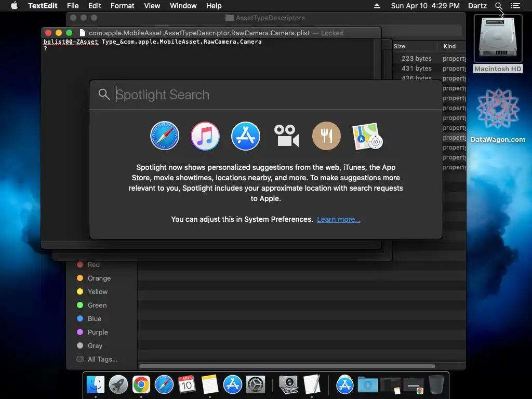Open Calendar from the Dock
Image resolution: width=532 pixels, height=399 pixels.
(187, 385)
